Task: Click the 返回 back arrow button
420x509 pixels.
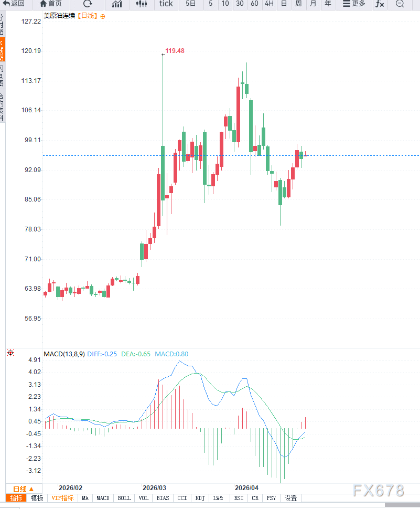Action: tap(14, 4)
